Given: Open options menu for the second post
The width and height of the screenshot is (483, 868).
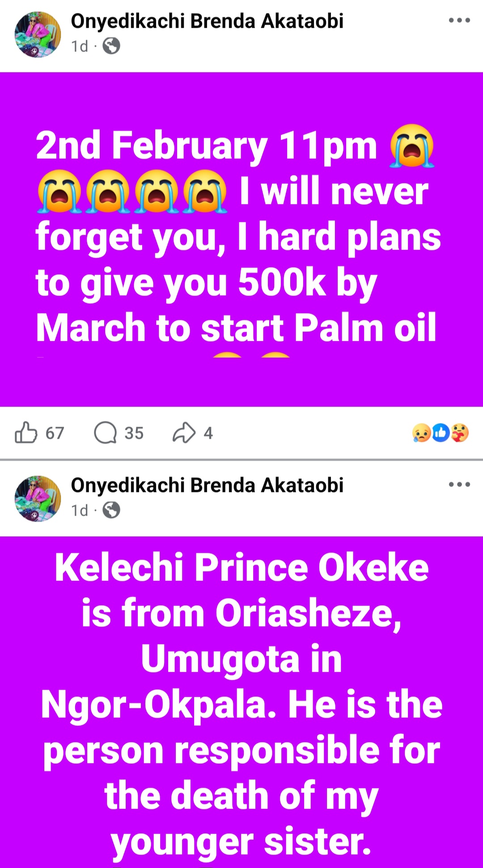Looking at the screenshot, I should pos(459,485).
